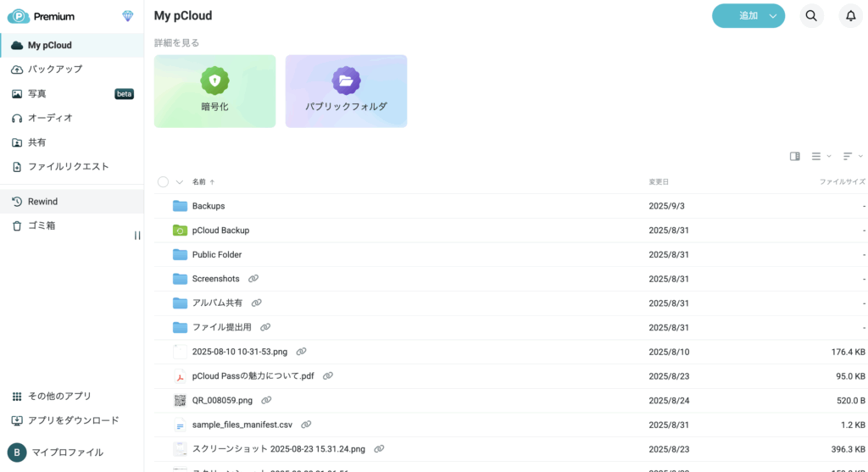The height and width of the screenshot is (472, 868).
Task: Select file name sample_files_manifest.csv
Action: [x=242, y=425]
